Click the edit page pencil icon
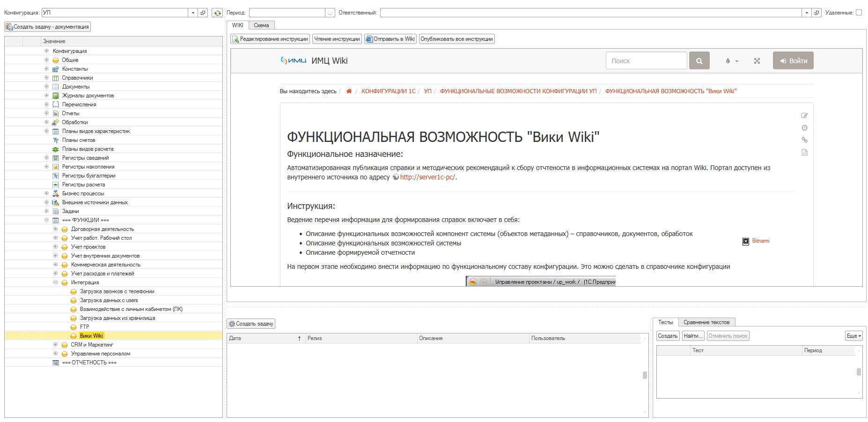This screenshot has height=422, width=868. tap(804, 116)
